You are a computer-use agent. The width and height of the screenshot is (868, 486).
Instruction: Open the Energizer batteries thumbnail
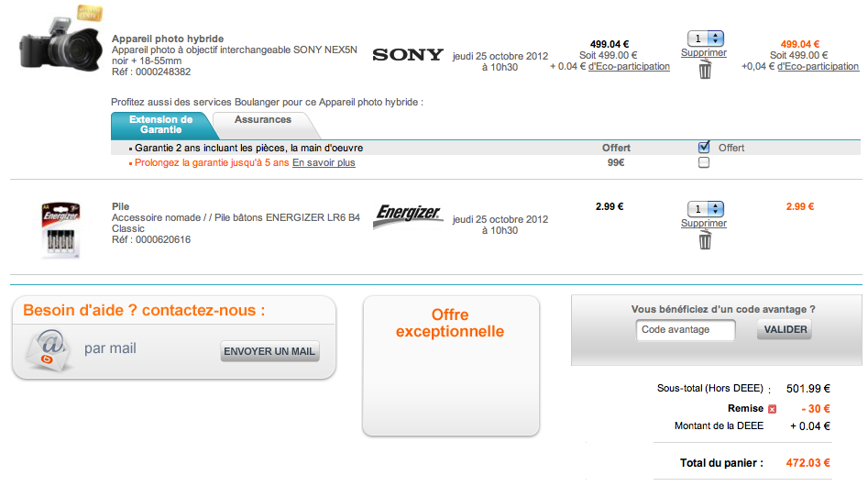click(x=60, y=231)
